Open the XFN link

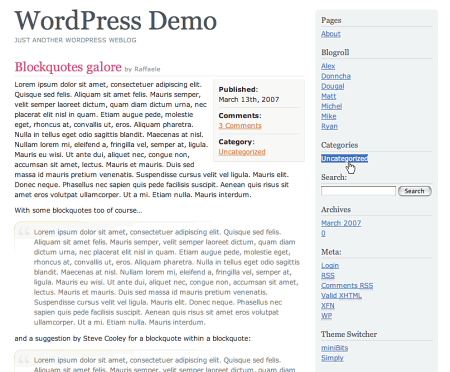point(328,305)
